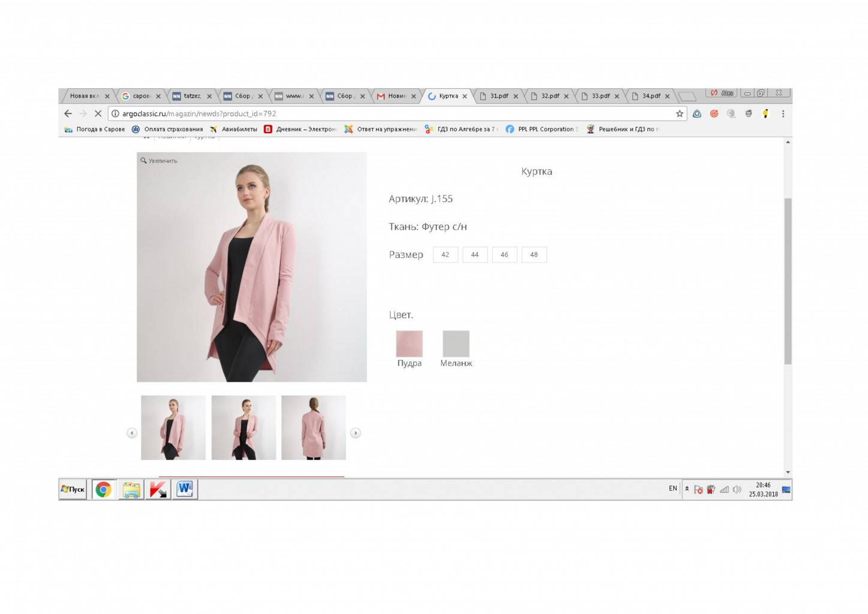This screenshot has width=868, height=614.
Task: Open Авиабилеты bookmark
Action: pyautogui.click(x=233, y=129)
